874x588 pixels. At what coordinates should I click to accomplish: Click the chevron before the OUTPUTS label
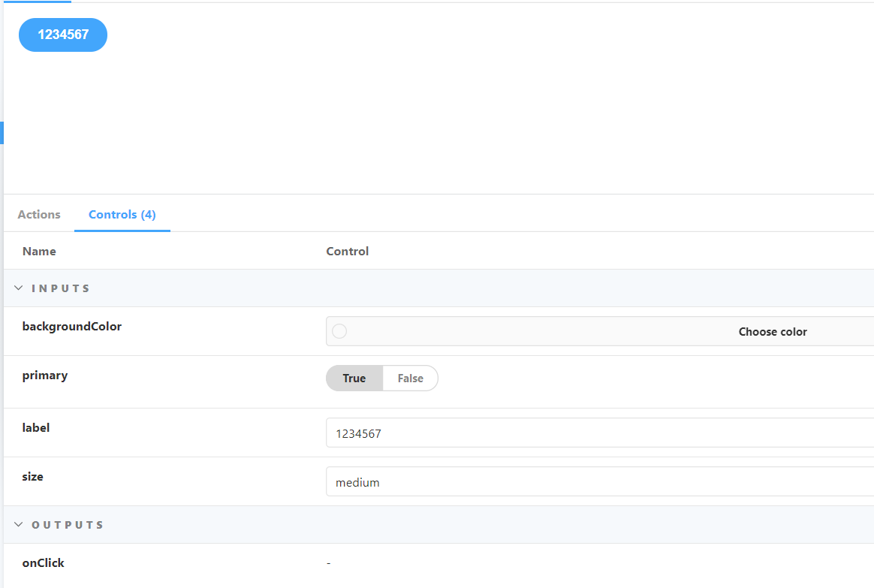pos(18,524)
